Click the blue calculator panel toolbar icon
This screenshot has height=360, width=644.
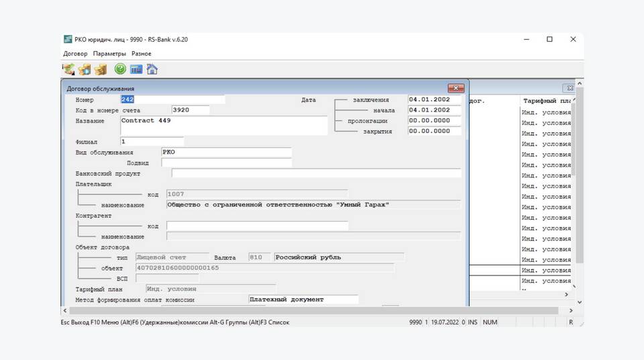(136, 69)
